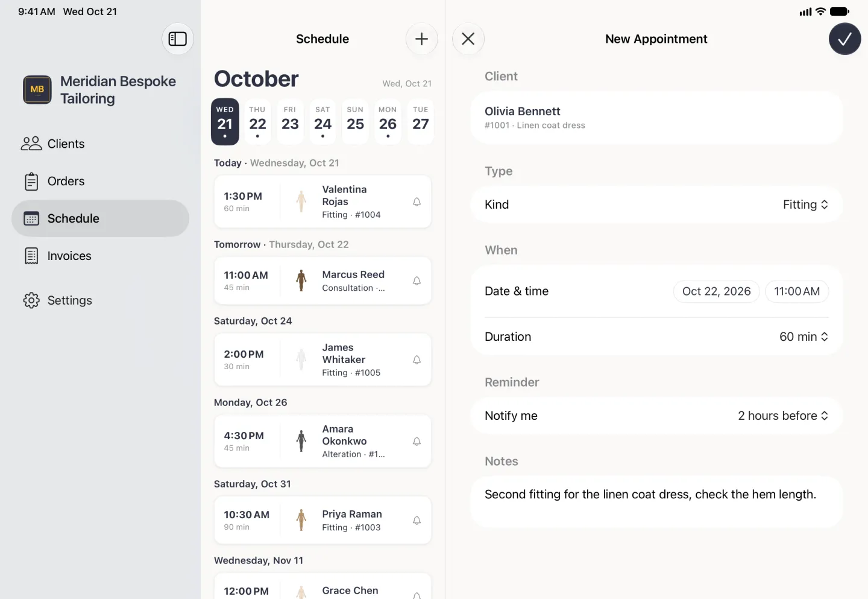This screenshot has width=868, height=599.
Task: Select Fri 23 in the week strip
Action: 290,122
